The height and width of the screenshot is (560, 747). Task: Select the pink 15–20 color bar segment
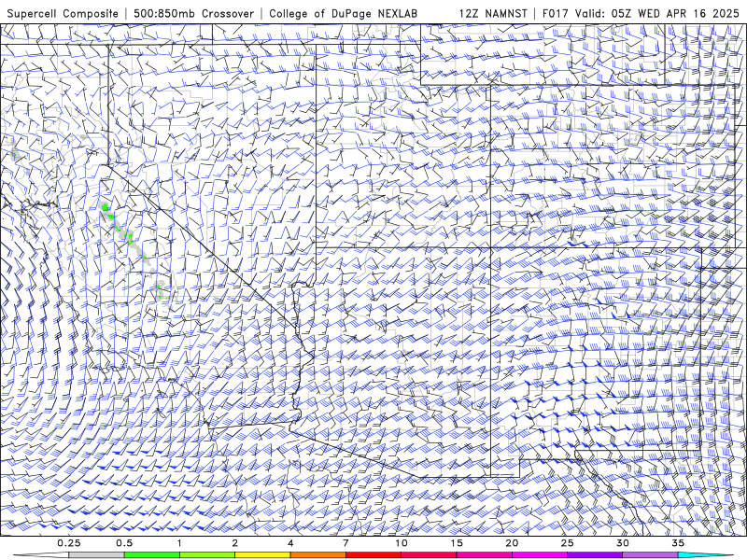484,555
